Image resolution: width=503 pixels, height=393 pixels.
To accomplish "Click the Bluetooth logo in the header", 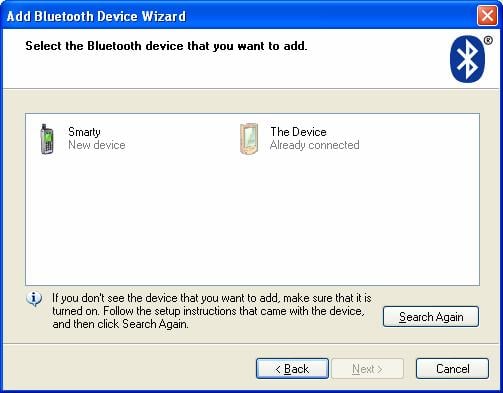I will click(x=467, y=59).
